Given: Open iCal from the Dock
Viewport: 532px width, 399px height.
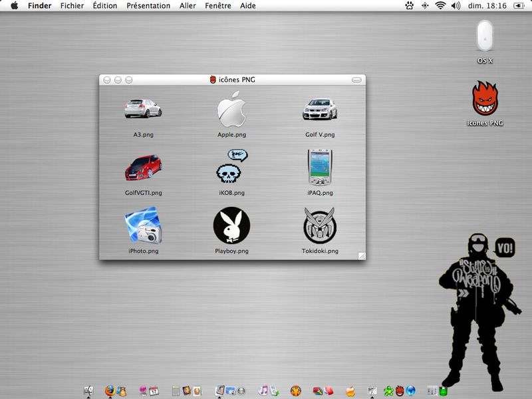Looking at the screenshot, I should pos(154,391).
